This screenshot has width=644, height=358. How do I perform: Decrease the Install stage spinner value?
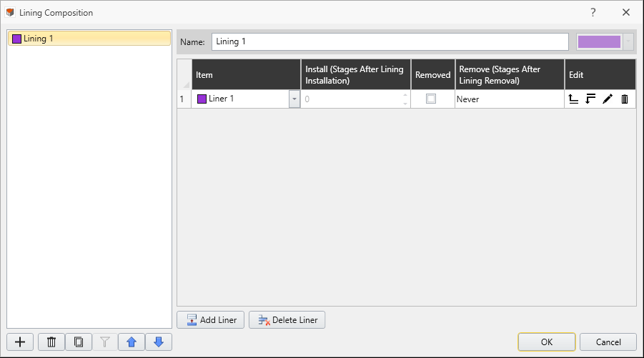pos(405,104)
